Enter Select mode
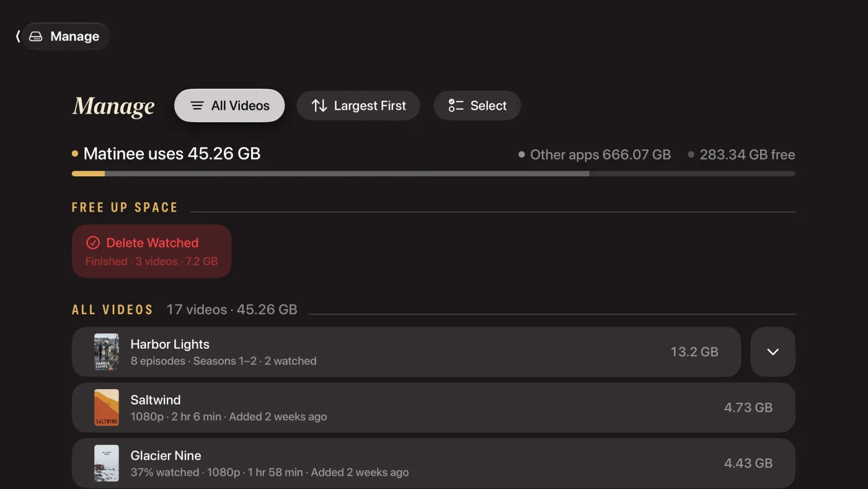The image size is (868, 489). click(x=477, y=105)
